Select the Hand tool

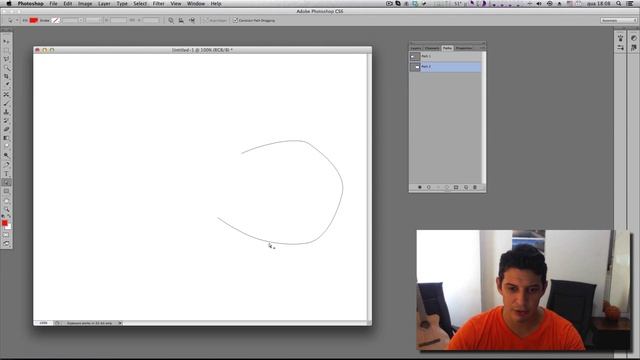(x=6, y=200)
